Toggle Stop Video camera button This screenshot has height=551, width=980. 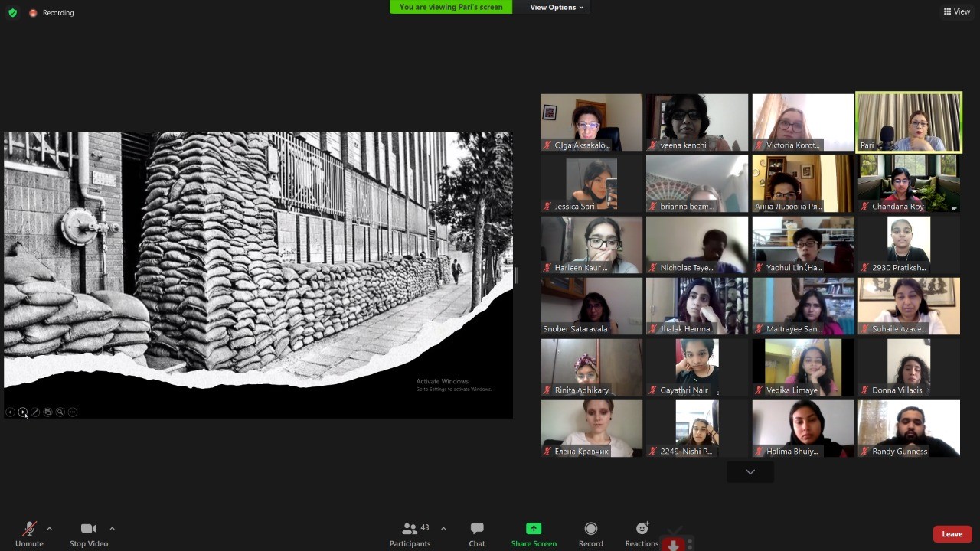(89, 533)
